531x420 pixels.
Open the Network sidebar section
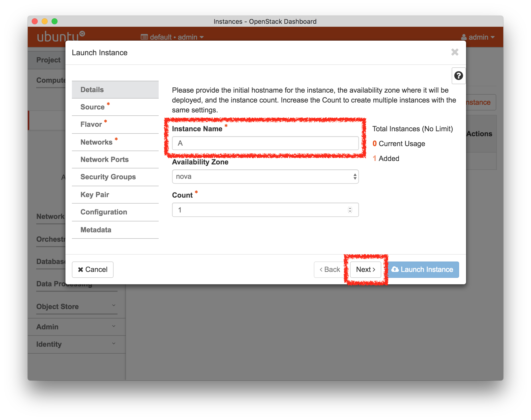50,216
